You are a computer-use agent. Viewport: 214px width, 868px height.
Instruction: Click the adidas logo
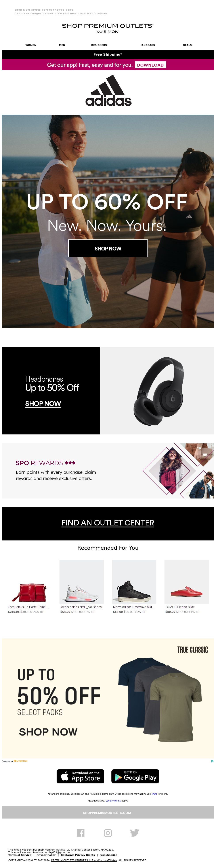(x=108, y=90)
